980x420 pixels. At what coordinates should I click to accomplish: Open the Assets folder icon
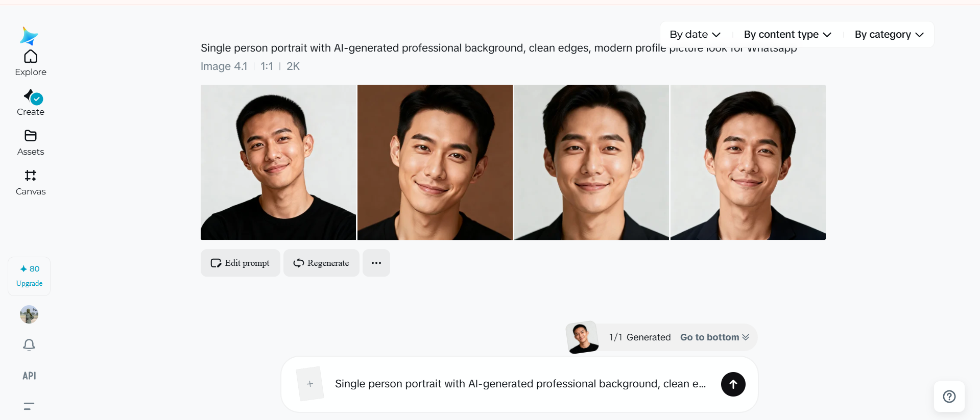click(x=31, y=136)
